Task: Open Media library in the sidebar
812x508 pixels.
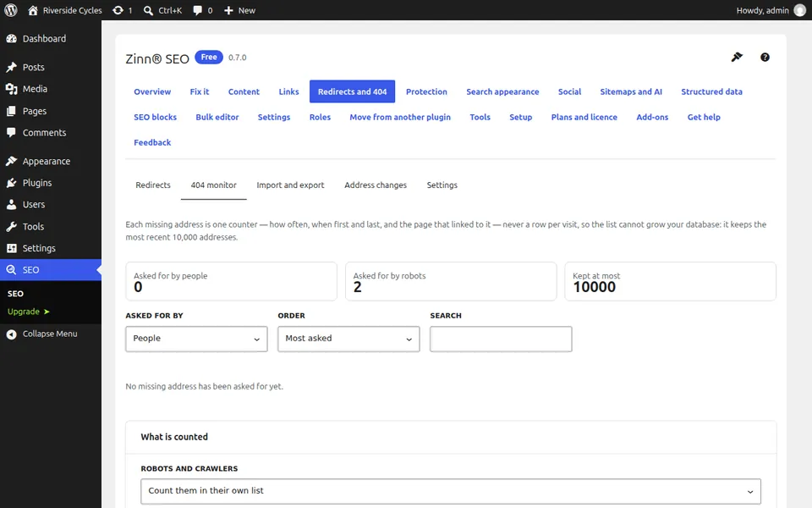Action: (51, 89)
